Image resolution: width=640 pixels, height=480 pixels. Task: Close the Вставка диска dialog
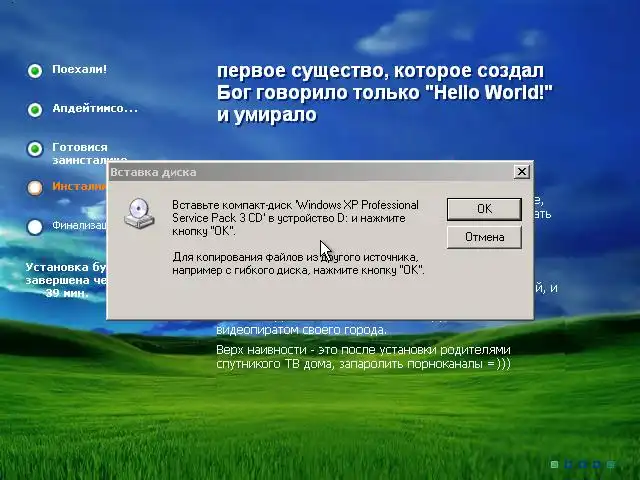click(x=521, y=172)
